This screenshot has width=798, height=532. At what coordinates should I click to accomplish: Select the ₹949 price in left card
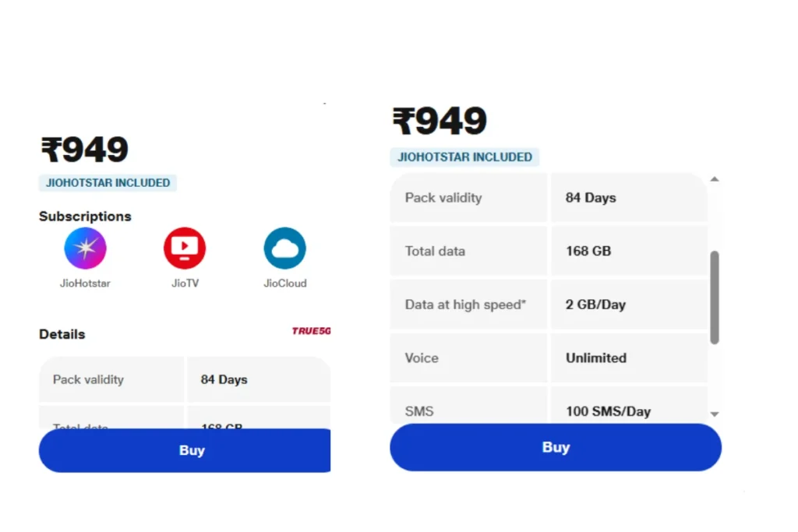point(84,150)
